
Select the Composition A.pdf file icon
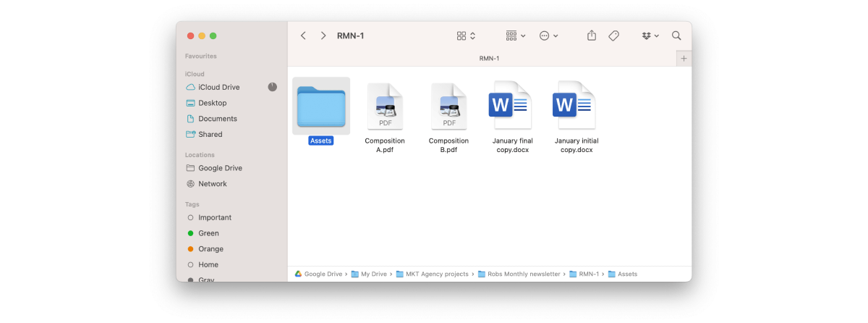click(x=385, y=106)
